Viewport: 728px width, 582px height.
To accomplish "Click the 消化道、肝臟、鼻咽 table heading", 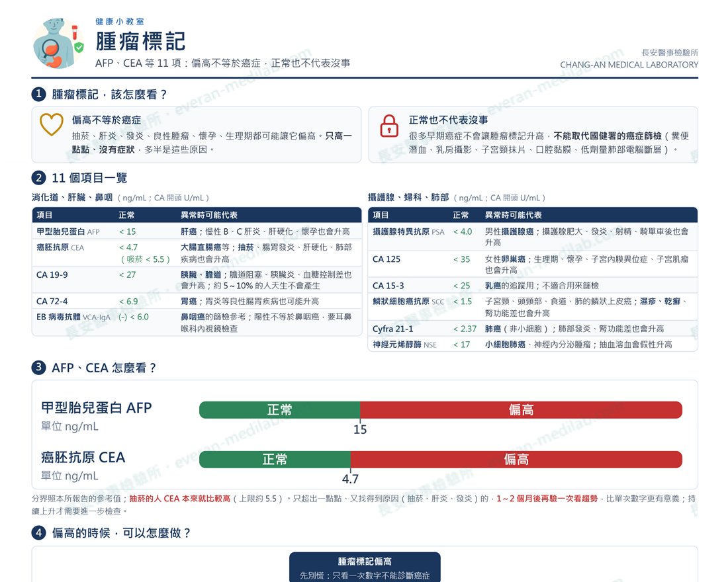I will tap(72, 197).
